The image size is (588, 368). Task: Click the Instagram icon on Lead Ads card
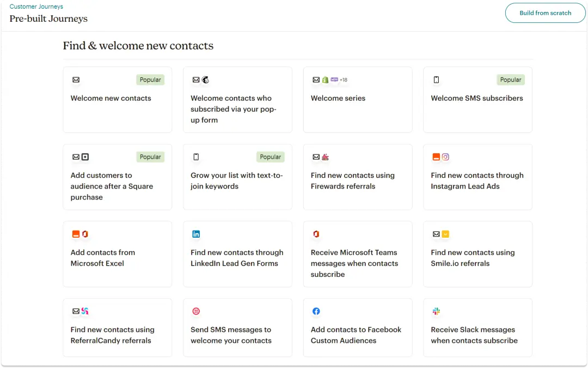pos(445,157)
